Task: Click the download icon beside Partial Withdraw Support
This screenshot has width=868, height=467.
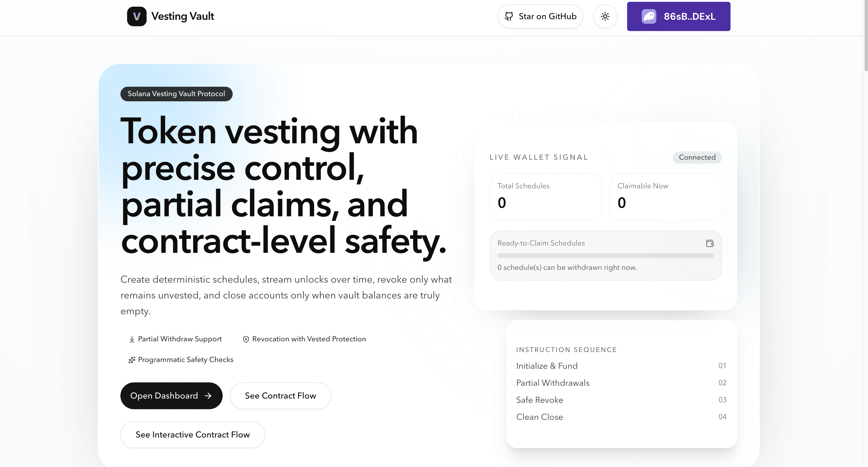Action: point(131,339)
